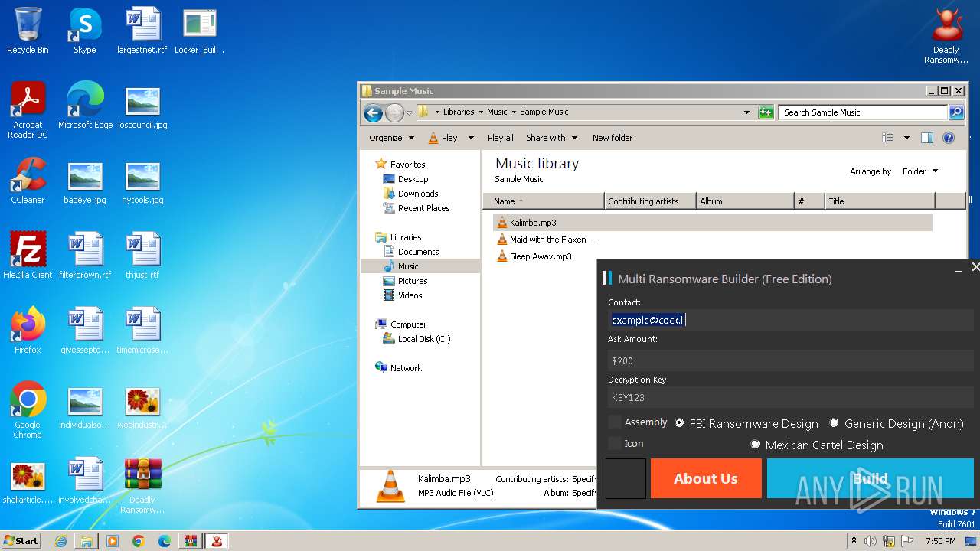Viewport: 980px width, 551px height.
Task: Open the CCleaner desktop shortcut
Action: (28, 181)
